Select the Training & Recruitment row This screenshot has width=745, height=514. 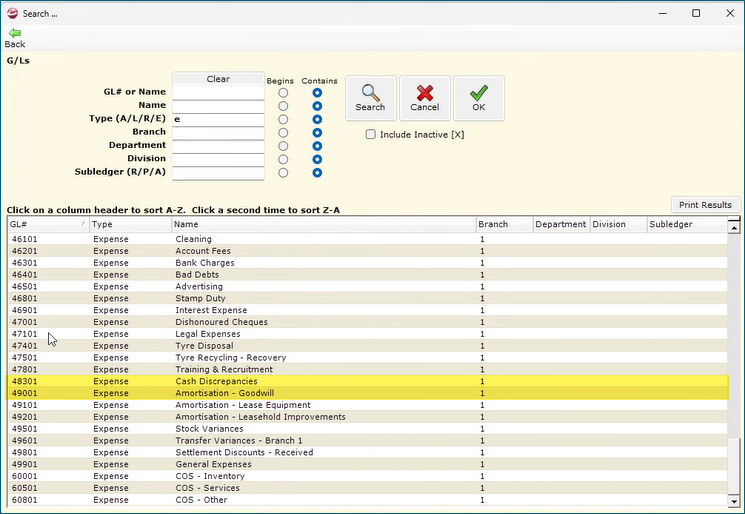click(368, 370)
